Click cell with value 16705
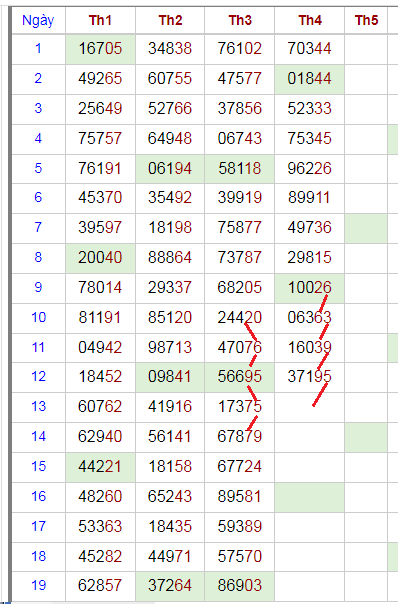The width and height of the screenshot is (398, 604). click(100, 49)
